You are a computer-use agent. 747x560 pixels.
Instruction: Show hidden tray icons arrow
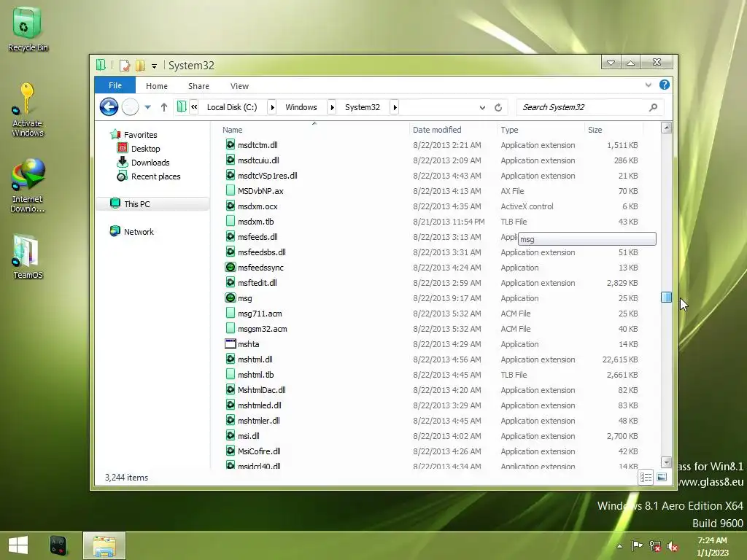[x=619, y=546]
